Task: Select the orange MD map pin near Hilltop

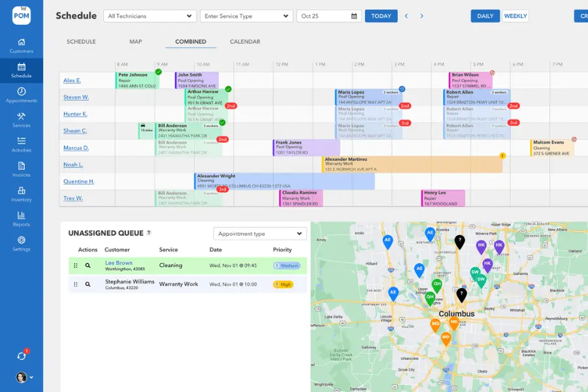Action: tap(435, 325)
